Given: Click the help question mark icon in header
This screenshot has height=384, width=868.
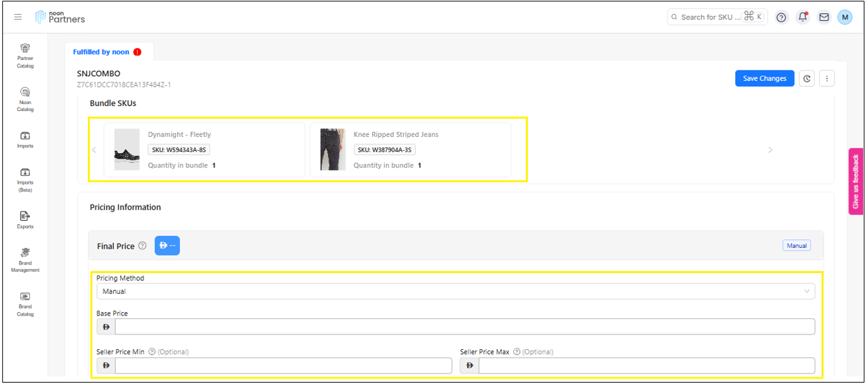Looking at the screenshot, I should 781,17.
